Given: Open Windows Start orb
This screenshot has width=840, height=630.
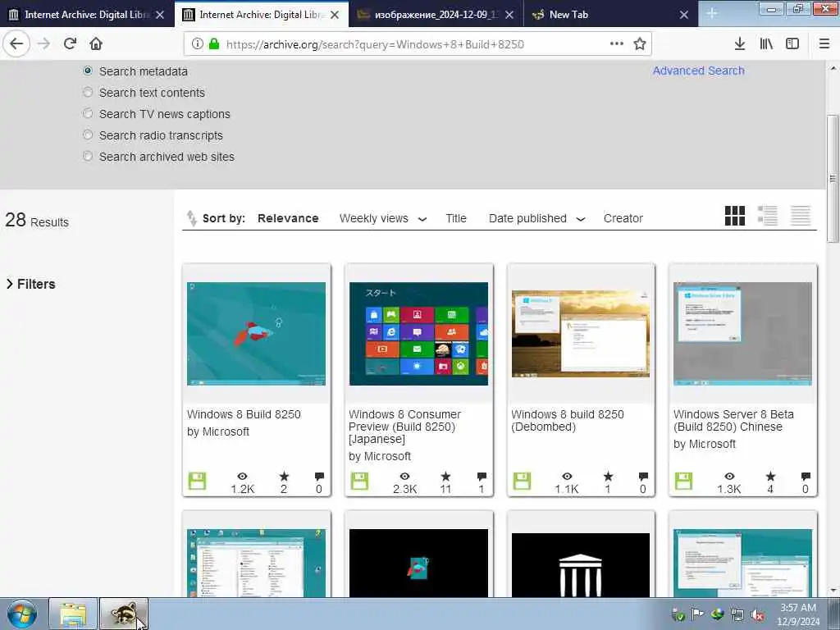Looking at the screenshot, I should tap(22, 614).
